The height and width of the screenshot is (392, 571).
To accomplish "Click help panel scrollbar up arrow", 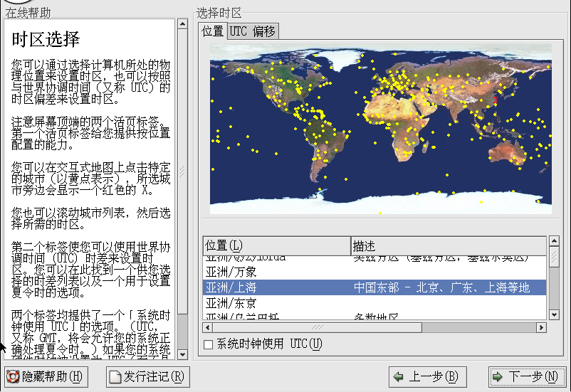I will point(183,24).
